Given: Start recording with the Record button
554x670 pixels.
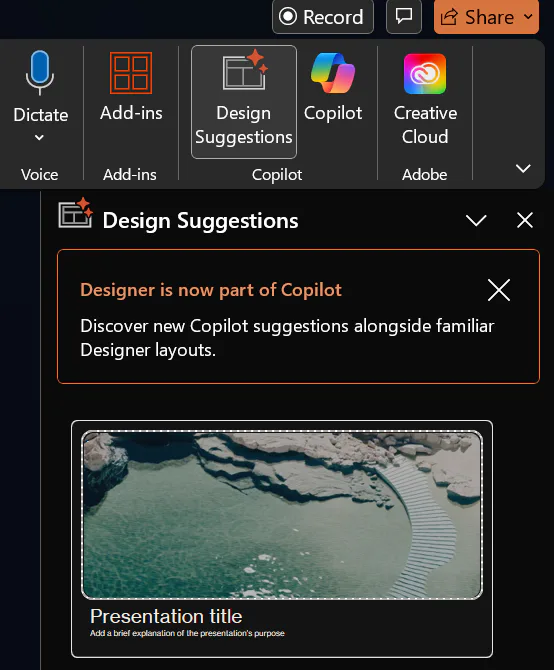Looking at the screenshot, I should pos(322,17).
